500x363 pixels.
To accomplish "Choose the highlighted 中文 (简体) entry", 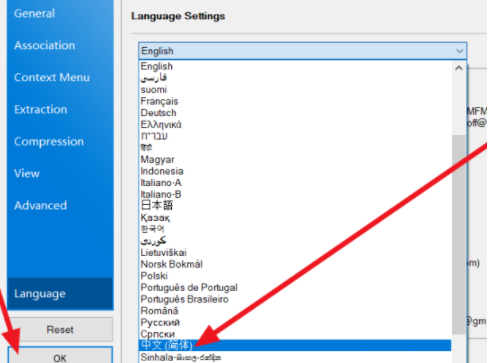I will [x=295, y=345].
